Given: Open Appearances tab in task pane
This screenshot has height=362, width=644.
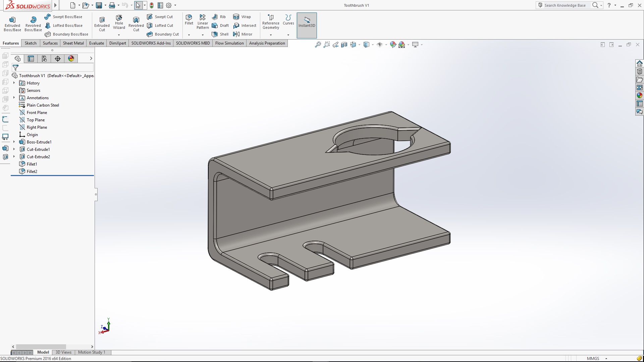Looking at the screenshot, I should pyautogui.click(x=640, y=96).
